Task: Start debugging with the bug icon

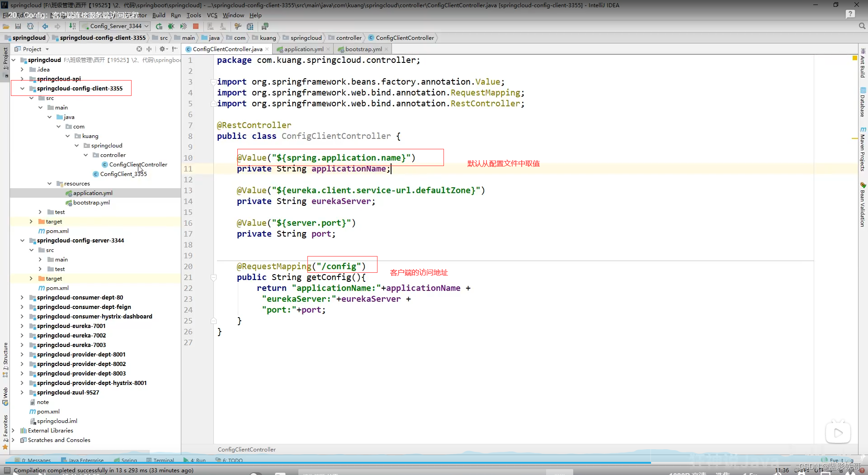Action: [x=171, y=26]
